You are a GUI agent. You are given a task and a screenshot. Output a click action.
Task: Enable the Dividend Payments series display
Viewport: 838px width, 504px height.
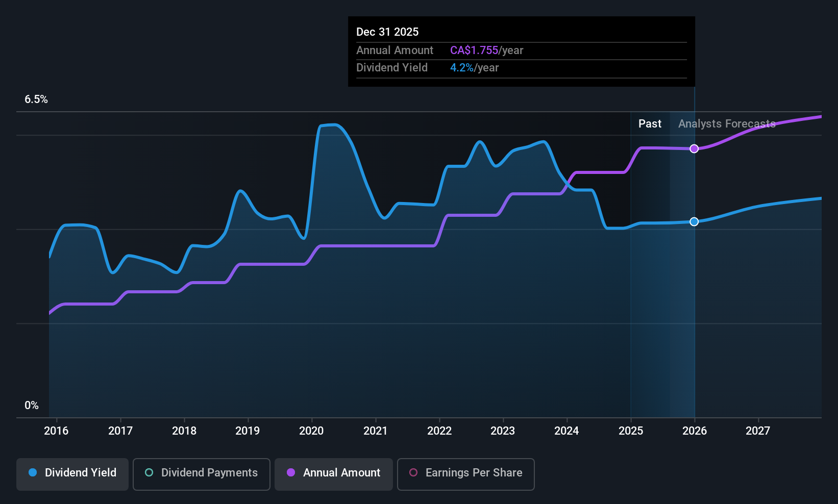[x=201, y=473]
